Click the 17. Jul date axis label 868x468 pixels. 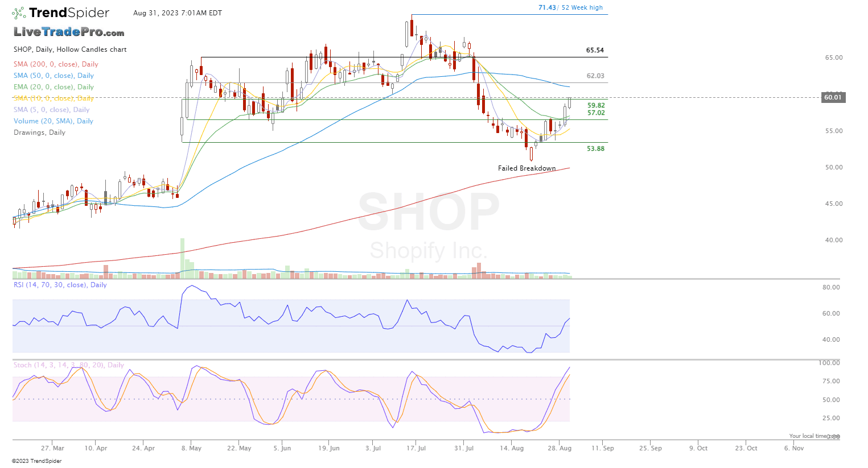416,448
